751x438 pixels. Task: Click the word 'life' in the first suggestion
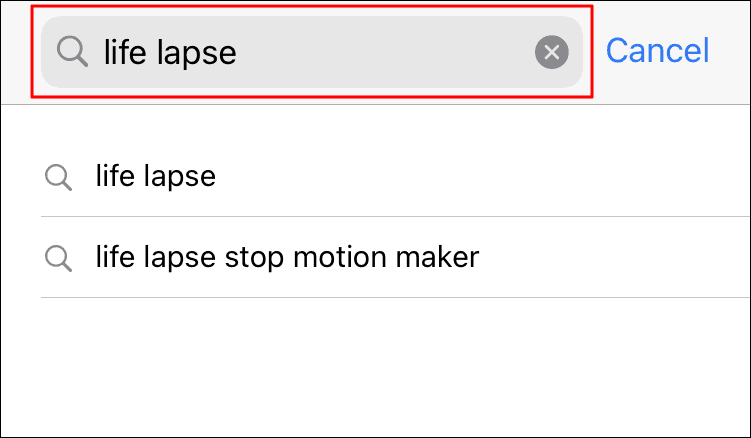(115, 176)
